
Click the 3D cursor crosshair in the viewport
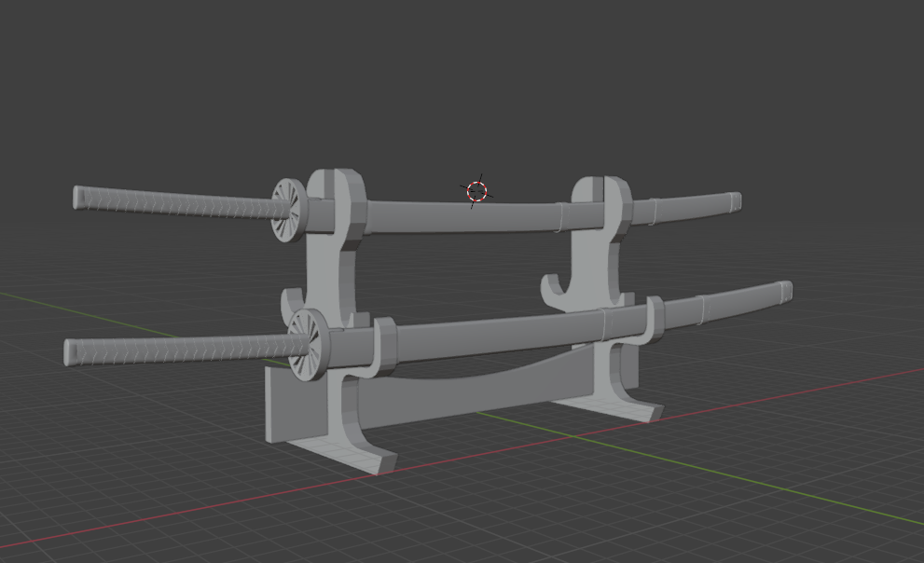coord(476,191)
